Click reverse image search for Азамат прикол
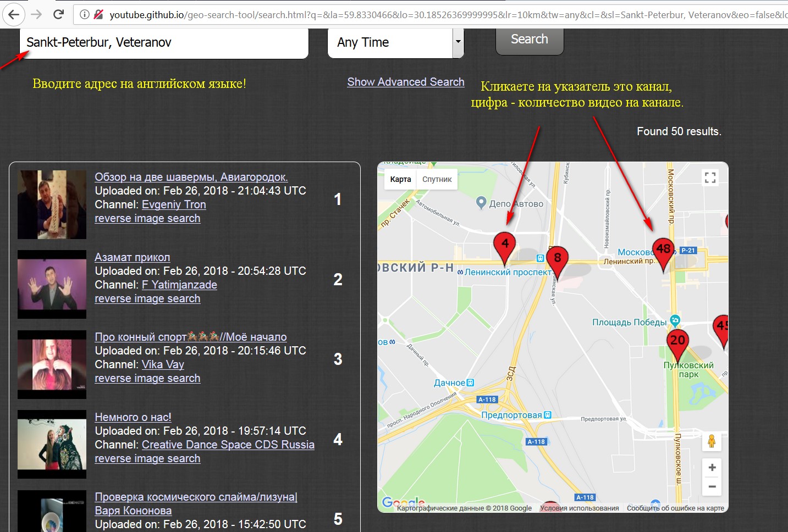The height and width of the screenshot is (532, 788). [x=147, y=298]
